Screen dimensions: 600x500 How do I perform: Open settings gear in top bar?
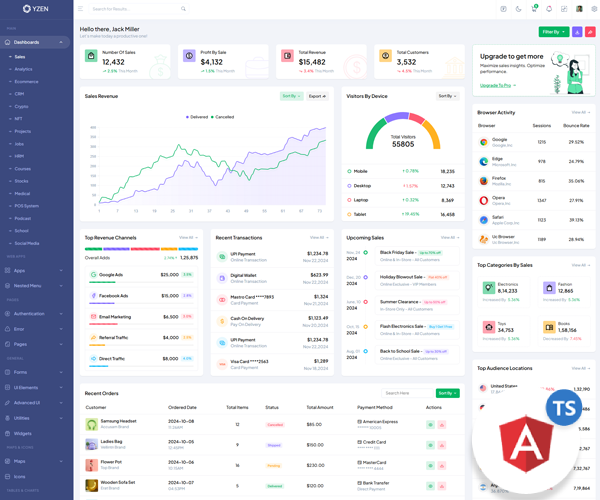[594, 9]
